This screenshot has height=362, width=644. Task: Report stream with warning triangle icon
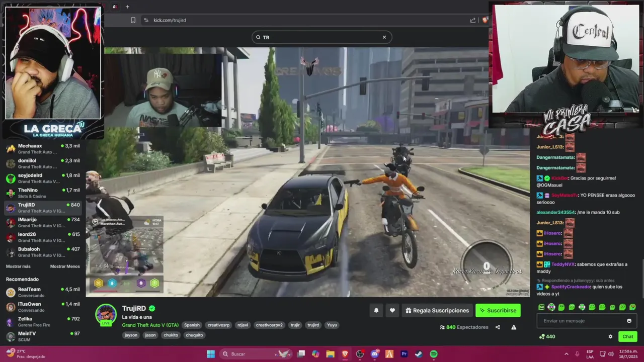[514, 327]
